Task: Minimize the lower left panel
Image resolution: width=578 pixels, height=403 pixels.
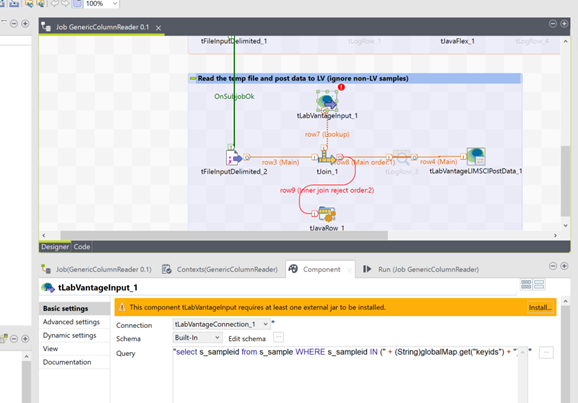Action: pyautogui.click(x=14, y=338)
